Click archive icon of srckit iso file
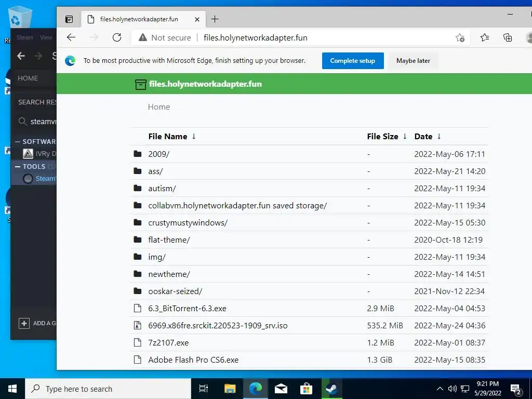532x399 pixels. 137,325
